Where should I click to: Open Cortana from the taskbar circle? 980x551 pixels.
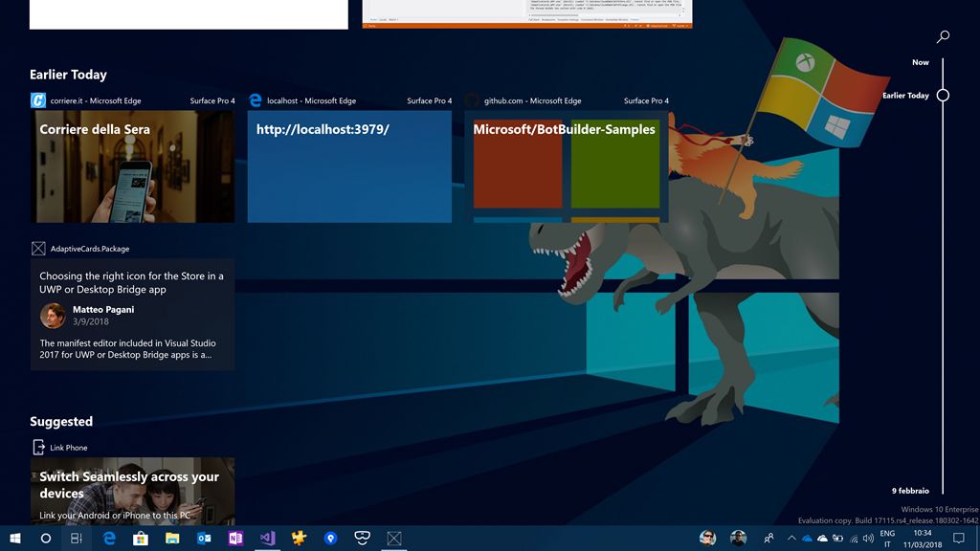click(x=46, y=538)
